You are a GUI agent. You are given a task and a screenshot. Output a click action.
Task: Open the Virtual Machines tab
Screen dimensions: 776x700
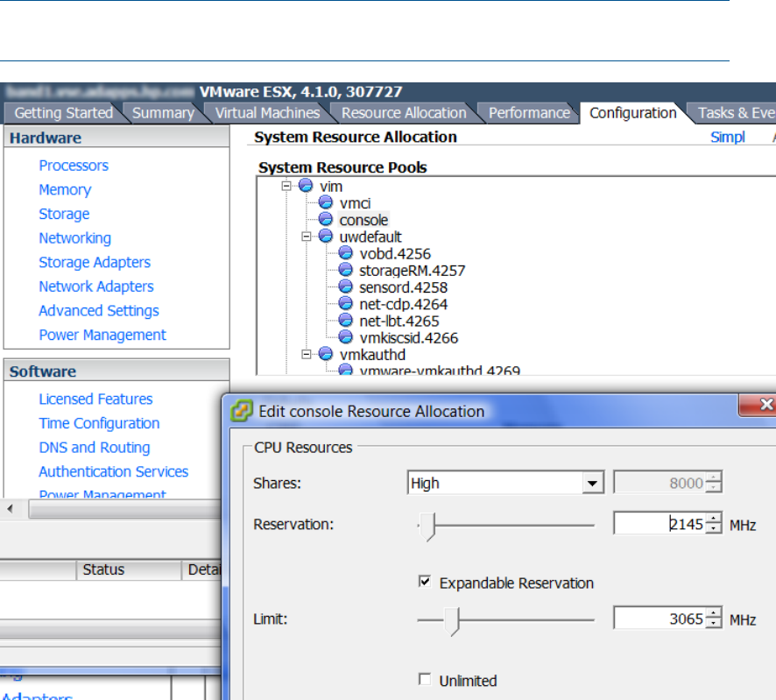click(267, 113)
